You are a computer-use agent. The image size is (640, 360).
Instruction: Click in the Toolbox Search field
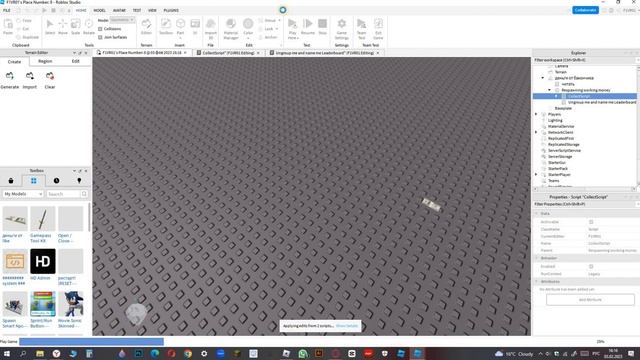[x=63, y=194]
